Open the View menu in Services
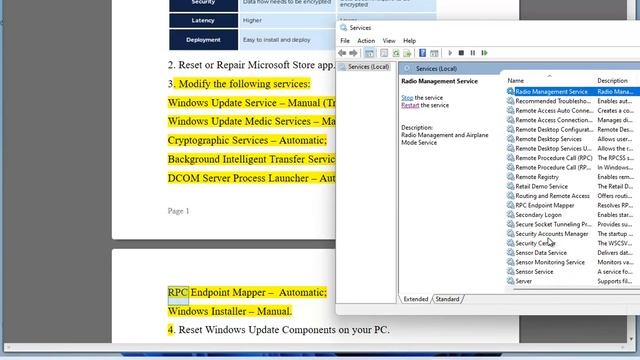Image resolution: width=640 pixels, height=360 pixels. click(389, 41)
